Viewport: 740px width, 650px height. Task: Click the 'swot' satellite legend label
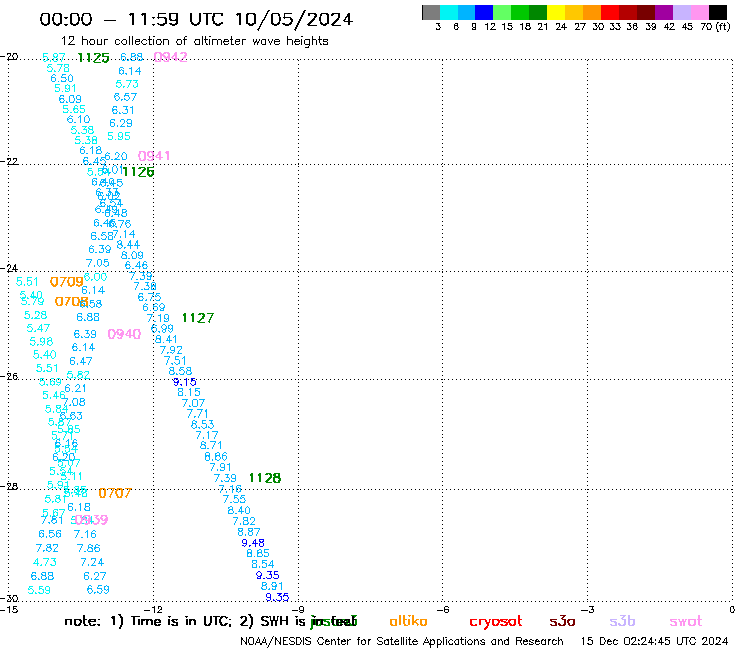coord(686,622)
